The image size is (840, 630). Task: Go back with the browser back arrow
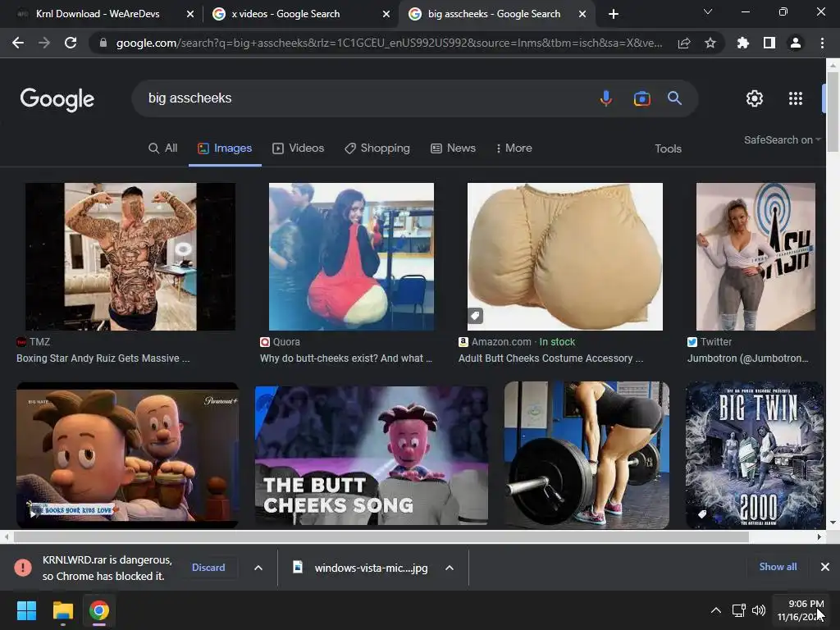[18, 43]
